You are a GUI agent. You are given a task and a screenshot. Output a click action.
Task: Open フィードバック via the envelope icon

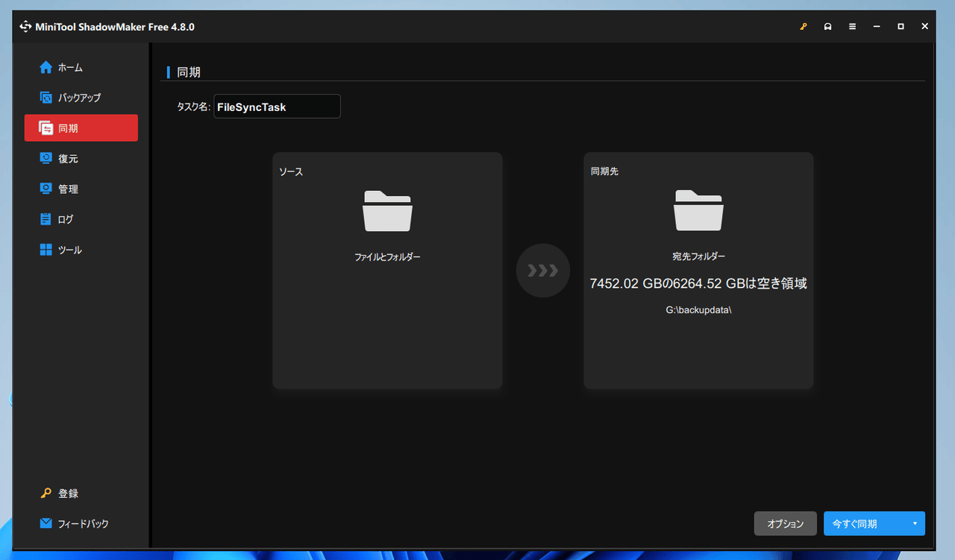tap(46, 523)
